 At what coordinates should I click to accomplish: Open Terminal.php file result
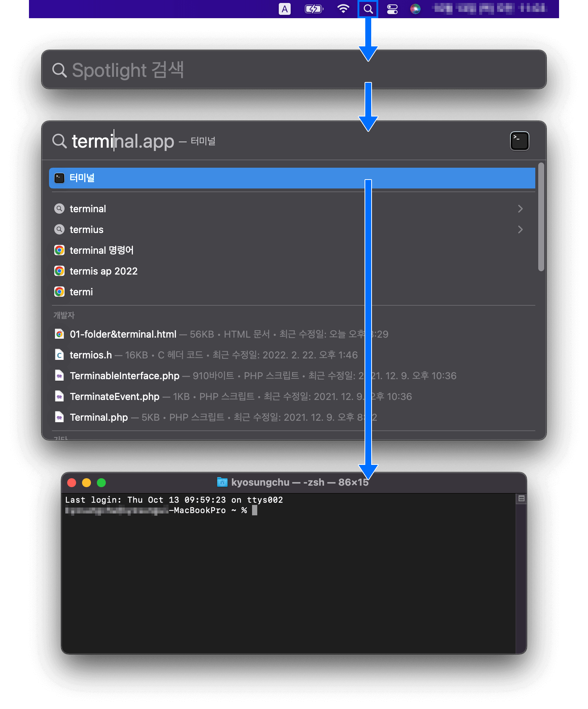pos(292,417)
